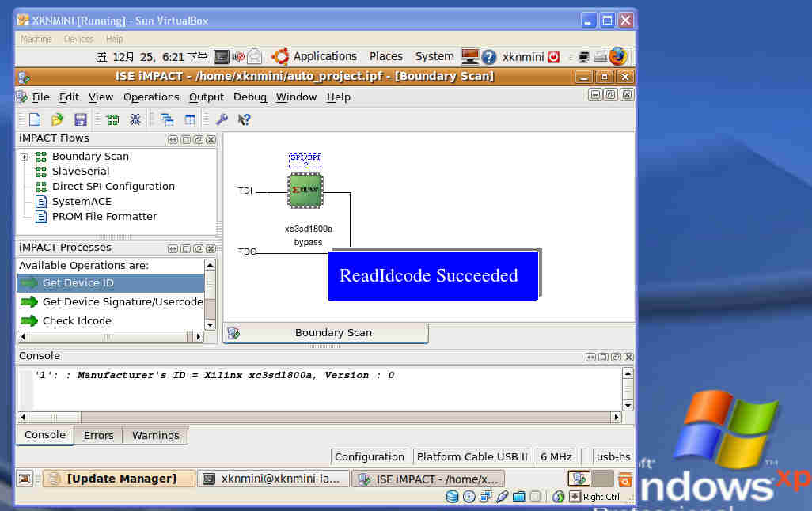The height and width of the screenshot is (511, 812).
Task: Click the Cascade windows toolbar icon
Action: click(167, 119)
